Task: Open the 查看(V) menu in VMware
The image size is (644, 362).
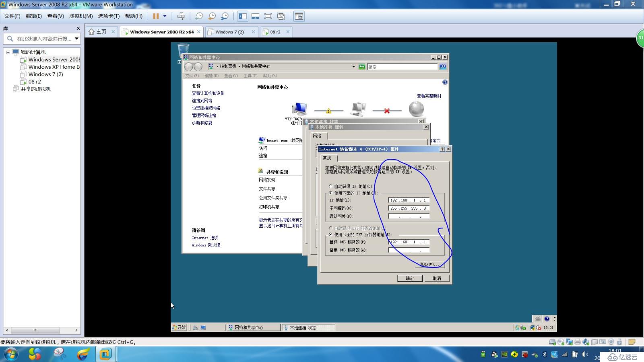Action: (55, 16)
